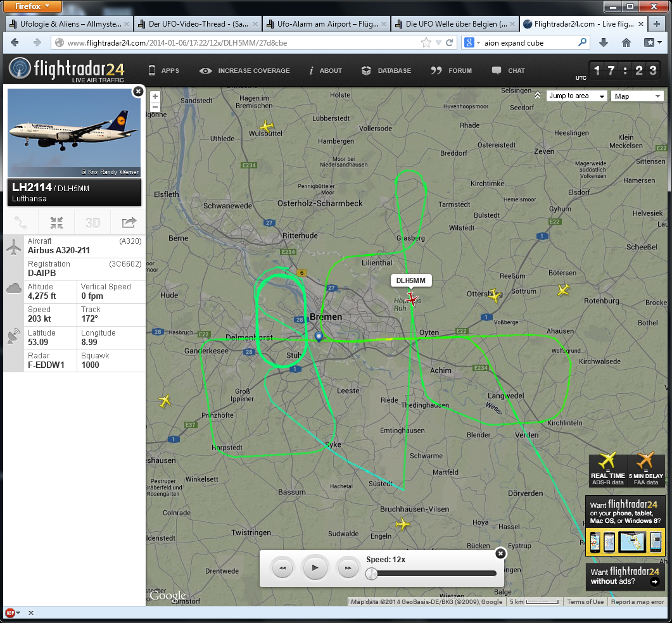Open the DATABASE menu item
This screenshot has height=623, width=672.
coord(386,71)
